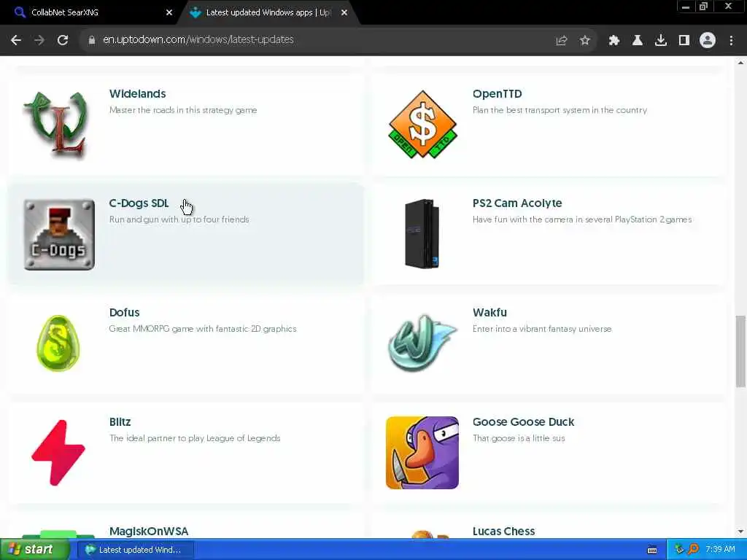Open the Dofus green egg icon
The image size is (747, 560).
pos(58,343)
